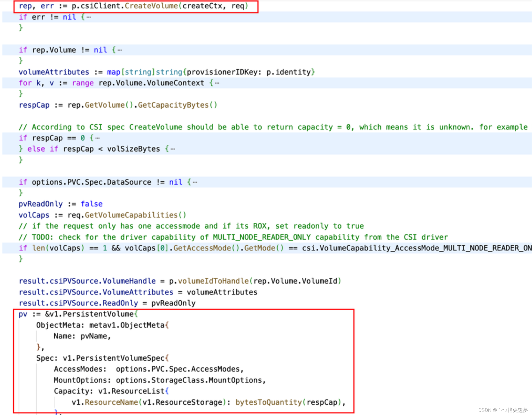Viewport: 532px width, 415px height.
Task: Expand folded 'for k, v := range' block
Action: tap(217, 83)
